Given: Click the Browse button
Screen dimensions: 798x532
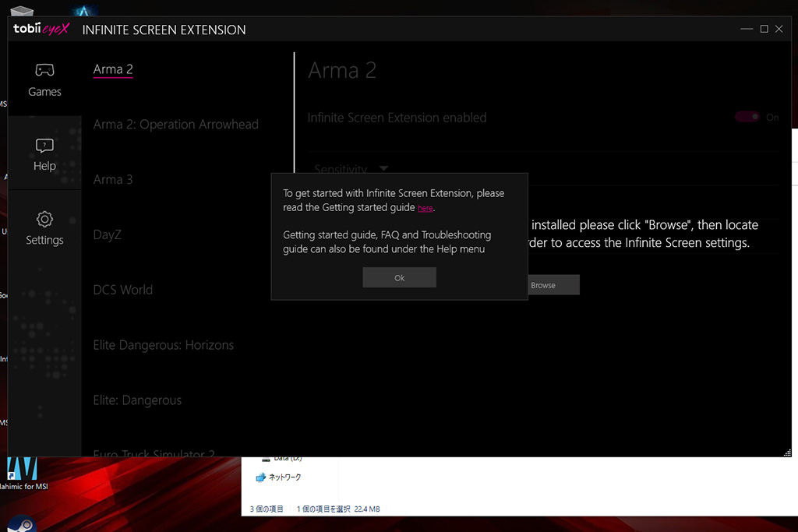Looking at the screenshot, I should 553,285.
